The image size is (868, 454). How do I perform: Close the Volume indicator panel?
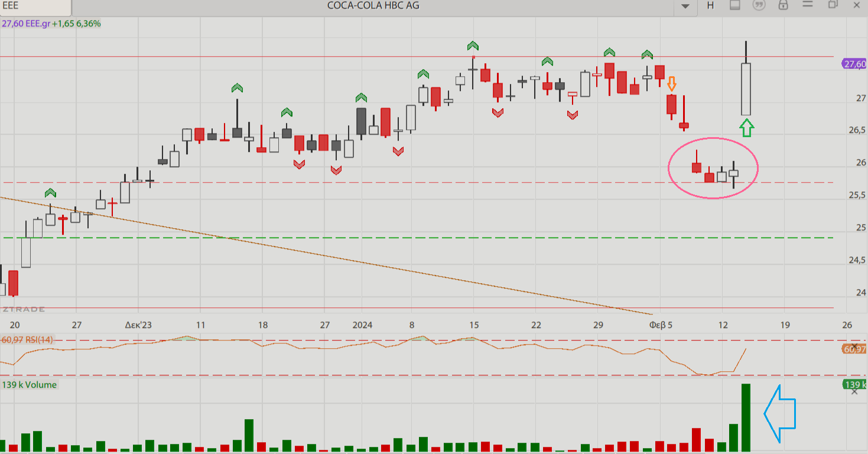pyautogui.click(x=854, y=392)
